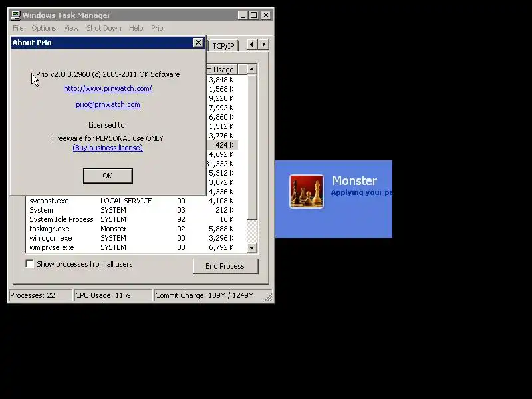Click the left tab scroll arrow
This screenshot has height=399, width=532.
point(252,44)
